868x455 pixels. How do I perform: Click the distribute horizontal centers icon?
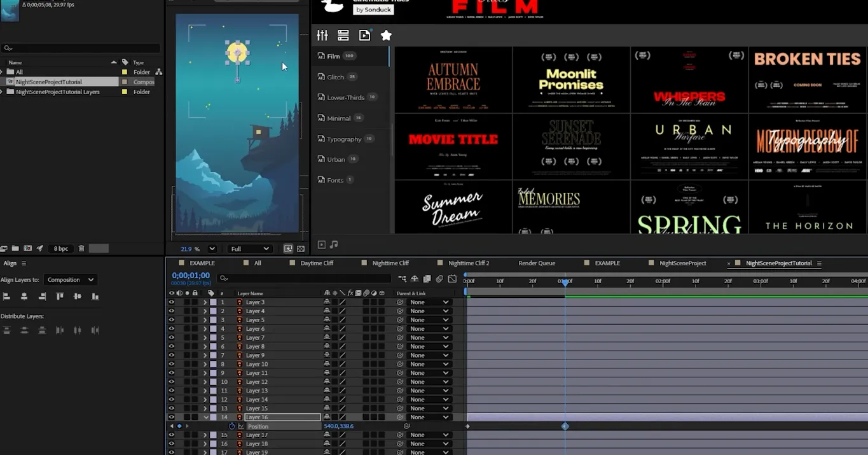click(x=77, y=330)
